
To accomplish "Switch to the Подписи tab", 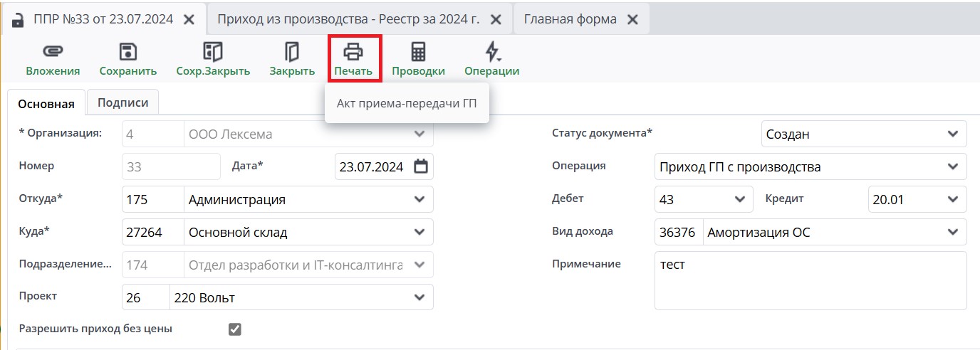I will click(x=123, y=102).
